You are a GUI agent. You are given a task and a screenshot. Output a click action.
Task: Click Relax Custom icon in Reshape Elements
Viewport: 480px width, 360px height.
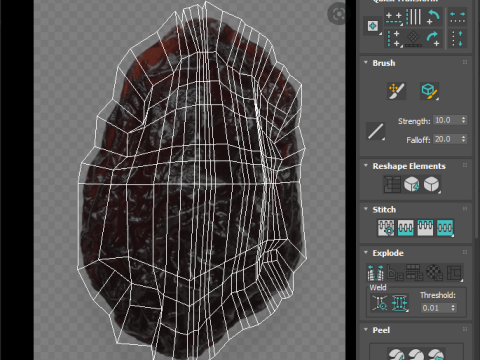[x=431, y=184]
